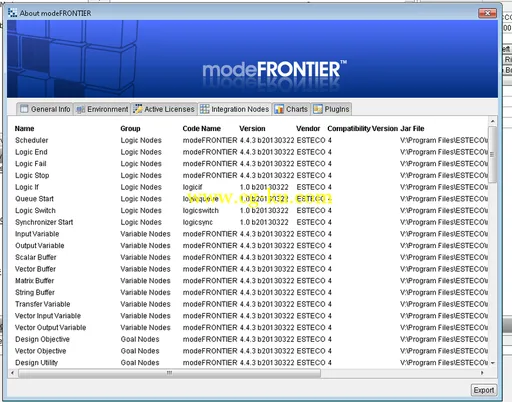Click ESTECO vendor in Logic Switch row
Viewport: 512px width, 402px height.
tap(311, 210)
